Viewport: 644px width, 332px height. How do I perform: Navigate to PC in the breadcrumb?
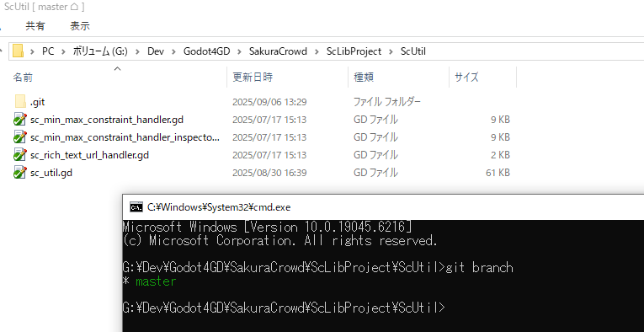click(48, 51)
